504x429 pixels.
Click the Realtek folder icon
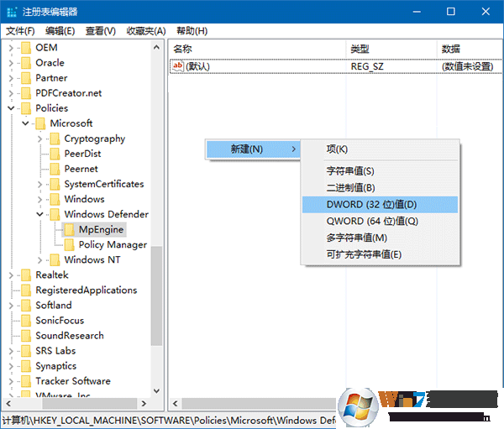click(26, 275)
